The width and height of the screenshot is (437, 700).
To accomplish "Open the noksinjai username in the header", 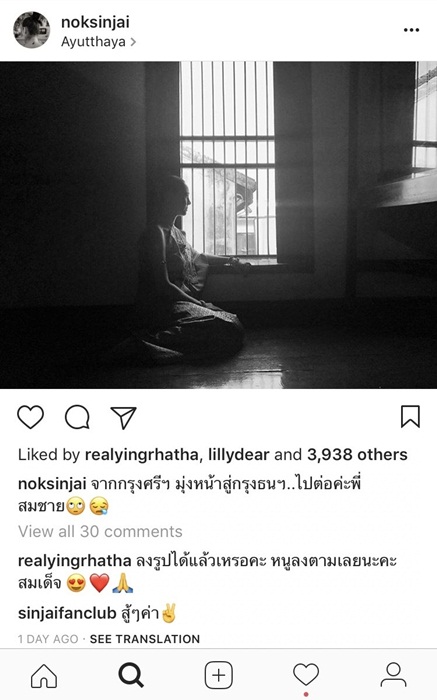I will (95, 22).
